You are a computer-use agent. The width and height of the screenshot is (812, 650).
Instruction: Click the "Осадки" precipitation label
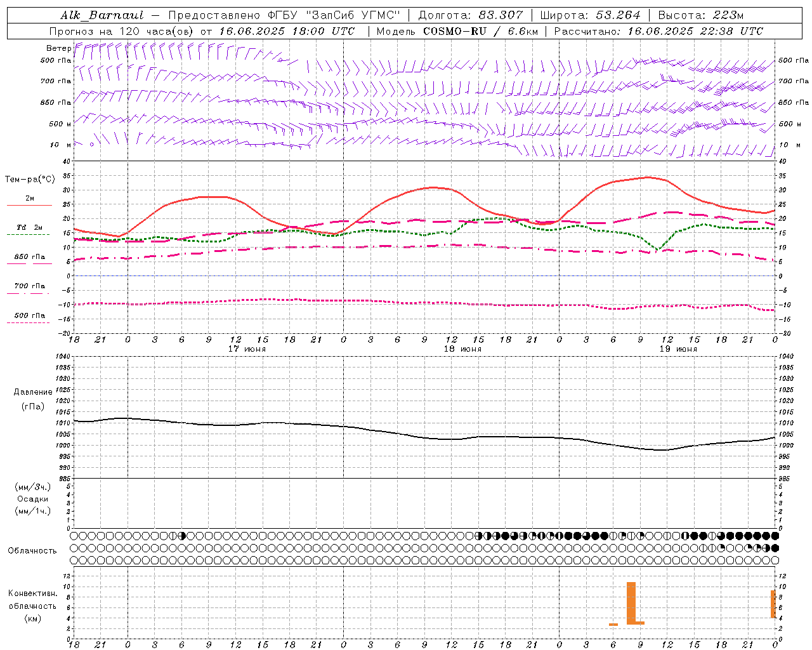point(33,499)
